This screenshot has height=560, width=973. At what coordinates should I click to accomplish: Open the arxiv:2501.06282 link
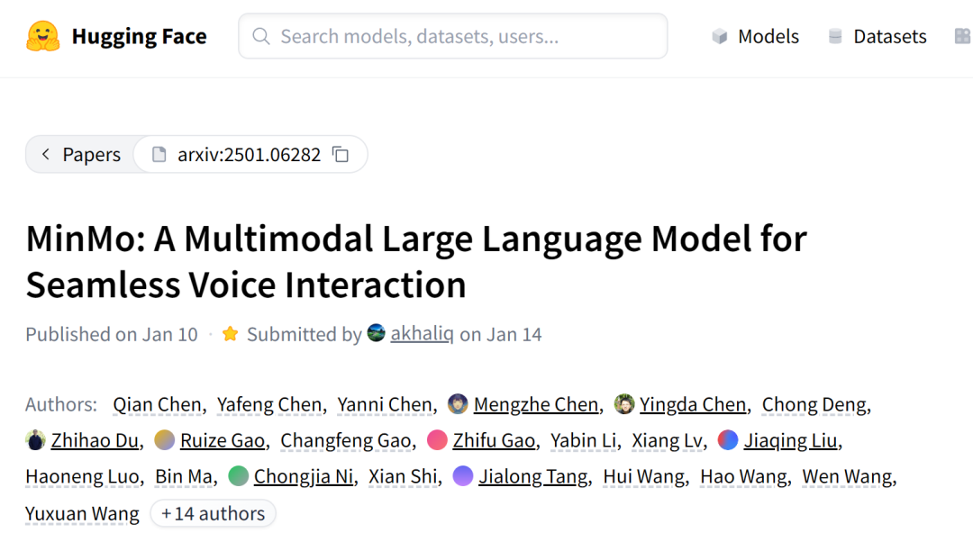pyautogui.click(x=249, y=155)
